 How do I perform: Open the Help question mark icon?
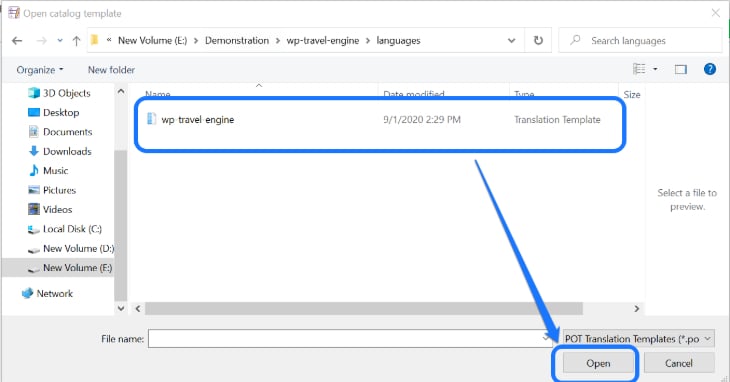pos(710,69)
